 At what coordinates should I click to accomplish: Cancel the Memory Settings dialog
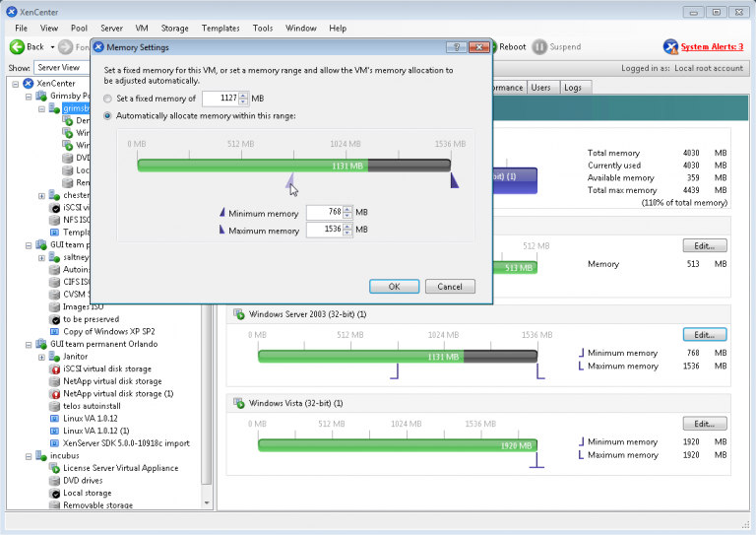click(x=450, y=286)
